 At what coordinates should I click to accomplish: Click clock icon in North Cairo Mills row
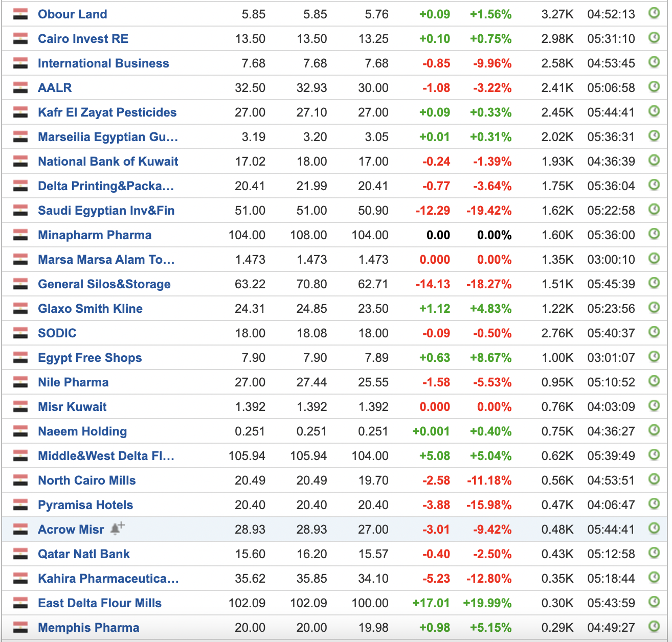pyautogui.click(x=654, y=479)
